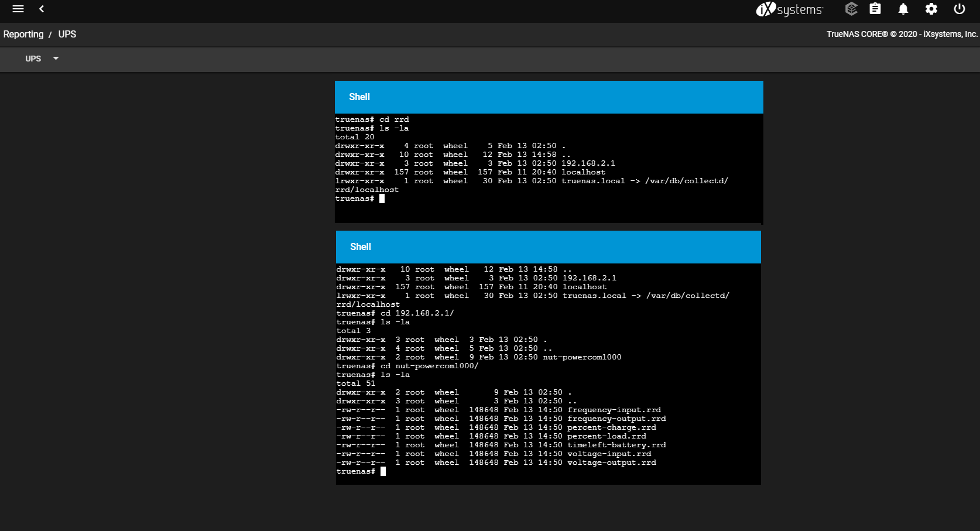Click the upper Shell panel header
The width and height of the screenshot is (980, 531).
549,97
